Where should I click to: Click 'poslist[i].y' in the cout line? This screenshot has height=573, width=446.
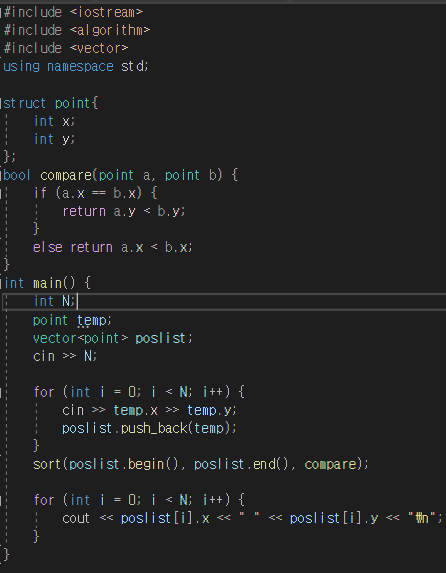pyautogui.click(x=334, y=518)
